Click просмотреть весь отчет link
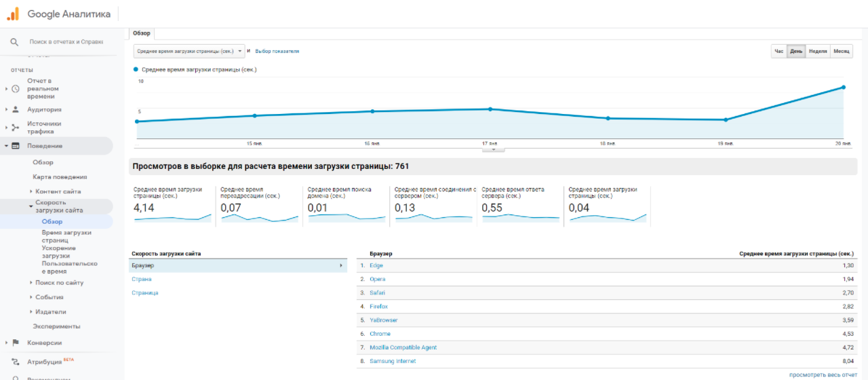This screenshot has width=868, height=380. [823, 375]
